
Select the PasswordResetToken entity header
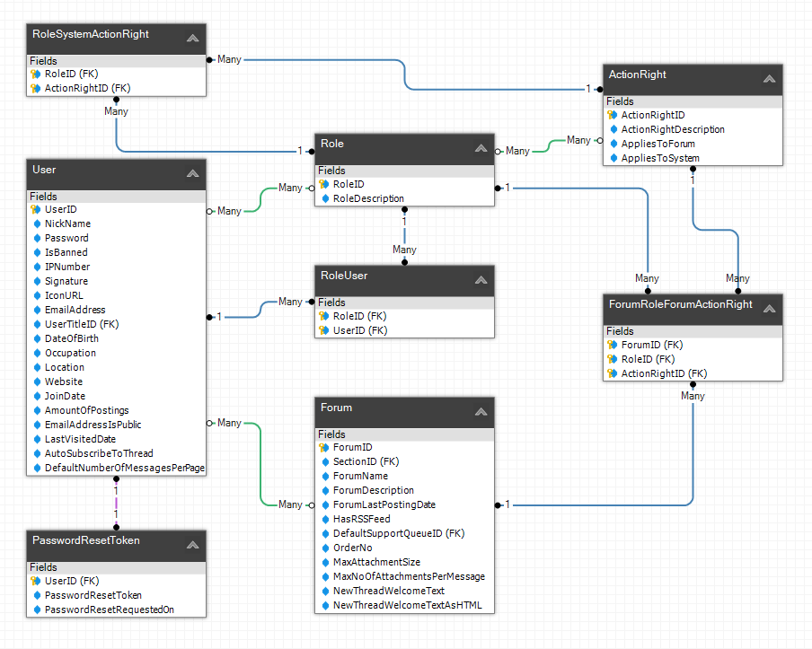[x=116, y=546]
